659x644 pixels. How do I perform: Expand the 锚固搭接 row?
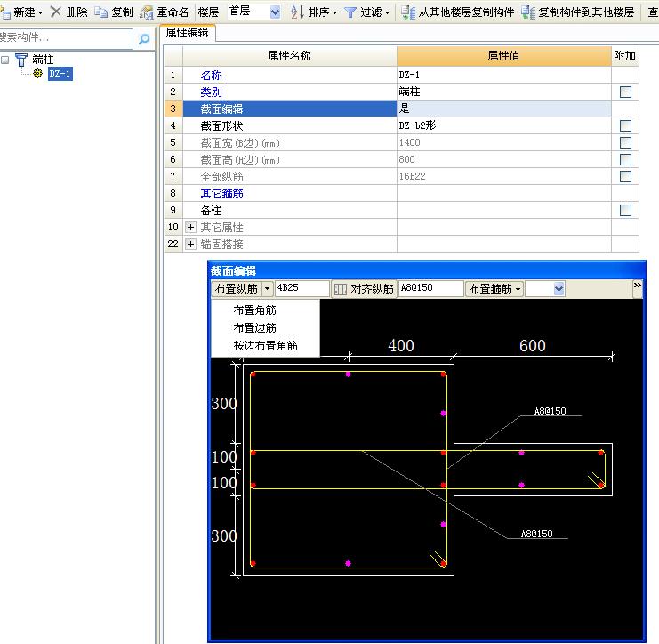(190, 245)
